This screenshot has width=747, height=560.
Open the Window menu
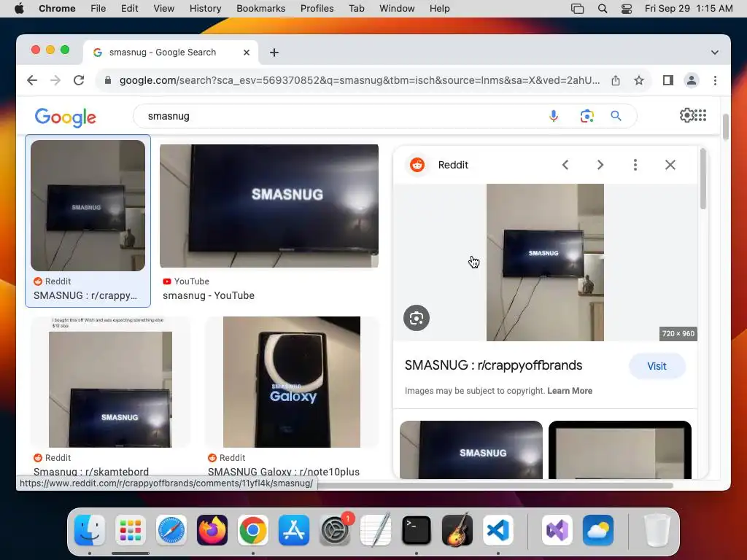(397, 9)
